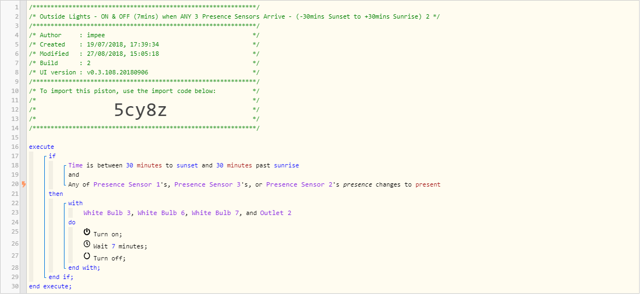Click the clock icon beside Wait 7 minutes
The image size is (644, 296).
[87, 244]
